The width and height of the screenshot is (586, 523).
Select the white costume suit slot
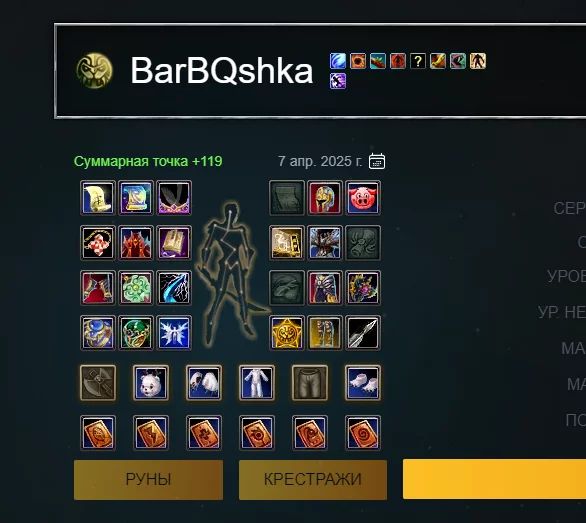pos(256,383)
